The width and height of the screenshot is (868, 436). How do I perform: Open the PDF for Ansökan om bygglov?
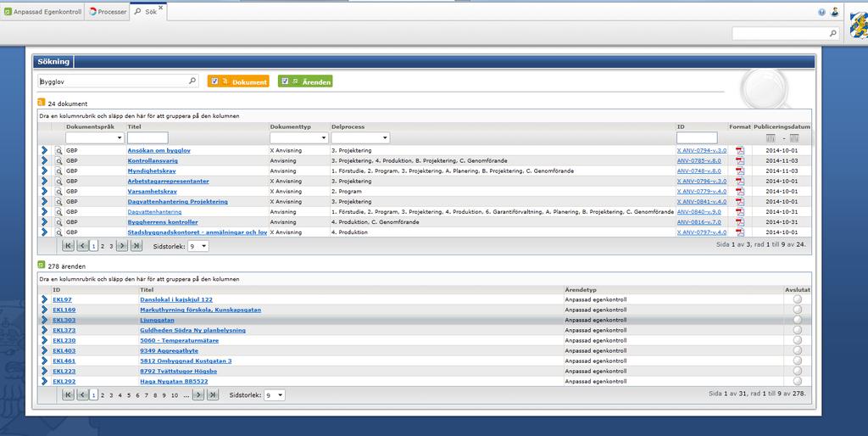(x=739, y=150)
